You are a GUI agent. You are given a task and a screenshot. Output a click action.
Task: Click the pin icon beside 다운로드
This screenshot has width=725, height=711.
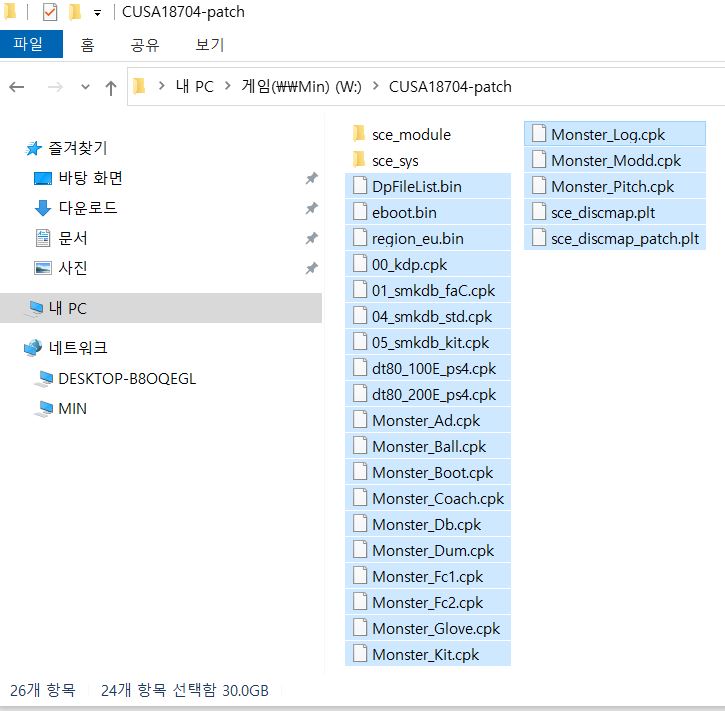click(x=312, y=208)
